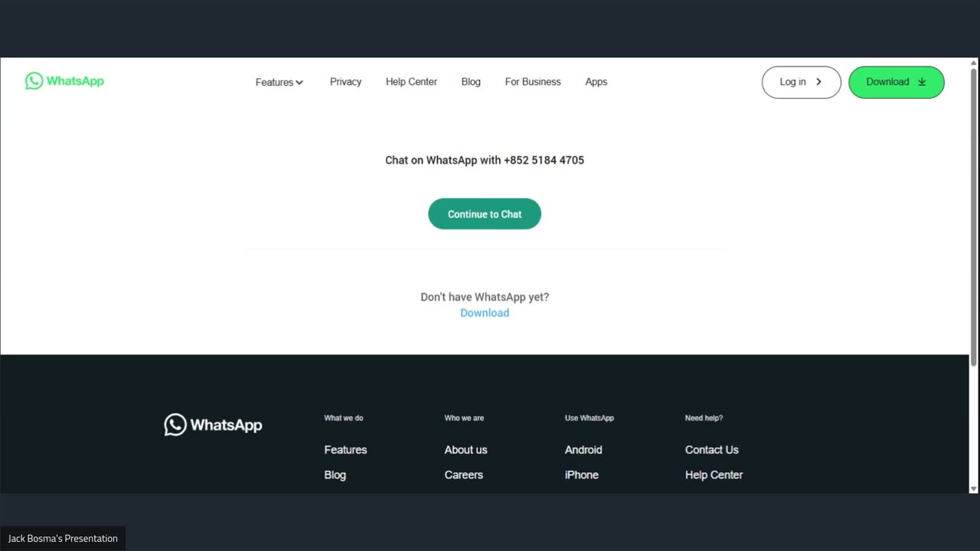Click the chevron icon in the Log in button
The image size is (980, 551).
point(818,82)
